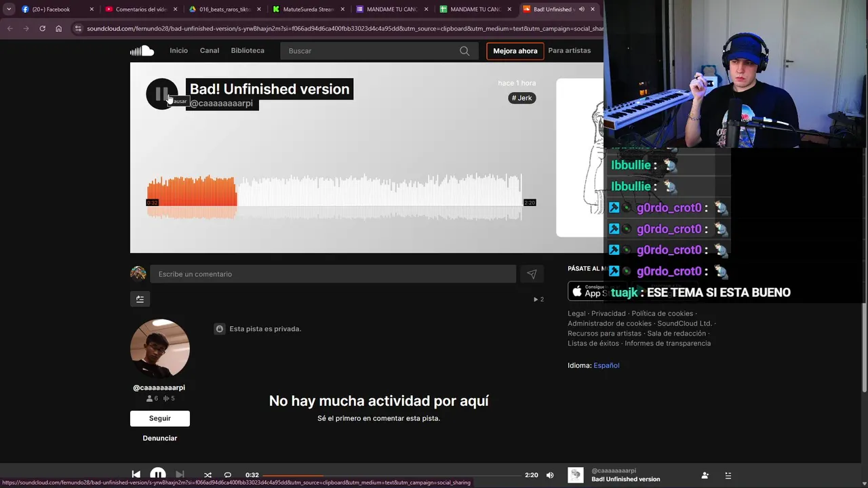Open the playlist options icon below comment box

coord(140,299)
